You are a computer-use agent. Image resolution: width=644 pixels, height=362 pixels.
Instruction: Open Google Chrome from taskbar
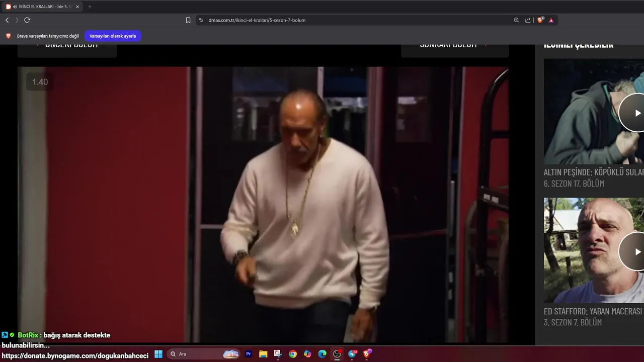point(292,354)
